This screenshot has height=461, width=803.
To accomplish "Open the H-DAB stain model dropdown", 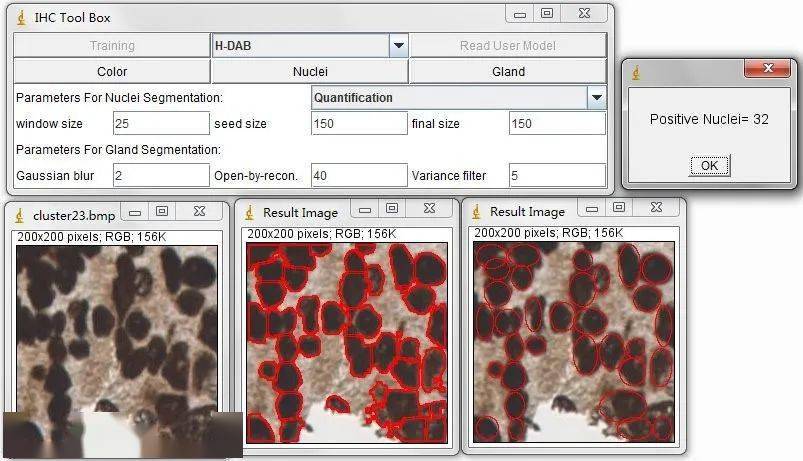I will 398,45.
